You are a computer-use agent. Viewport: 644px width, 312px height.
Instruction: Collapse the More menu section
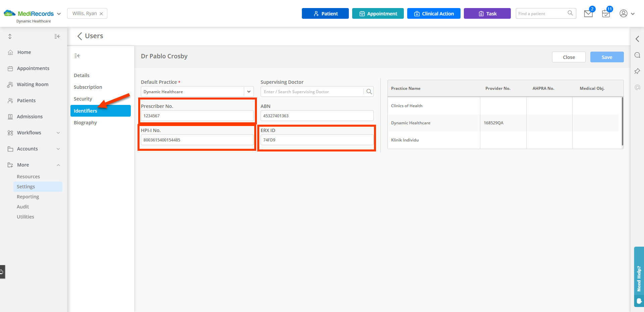58,165
